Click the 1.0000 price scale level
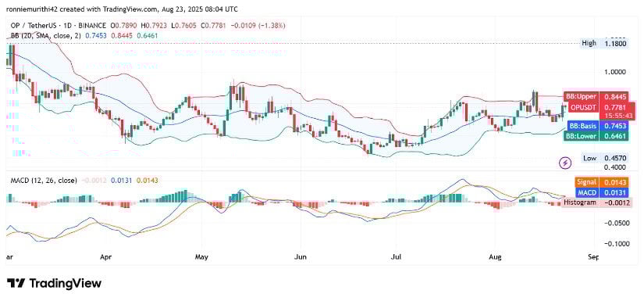 [x=615, y=72]
